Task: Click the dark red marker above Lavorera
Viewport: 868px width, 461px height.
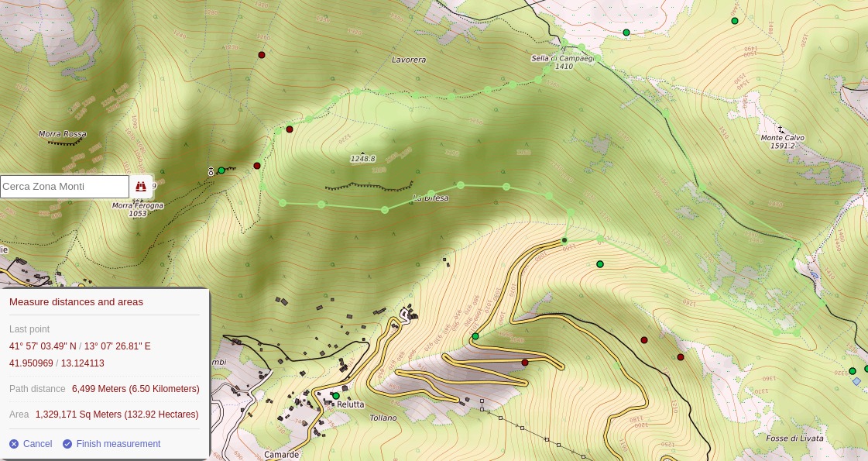Action: click(262, 55)
